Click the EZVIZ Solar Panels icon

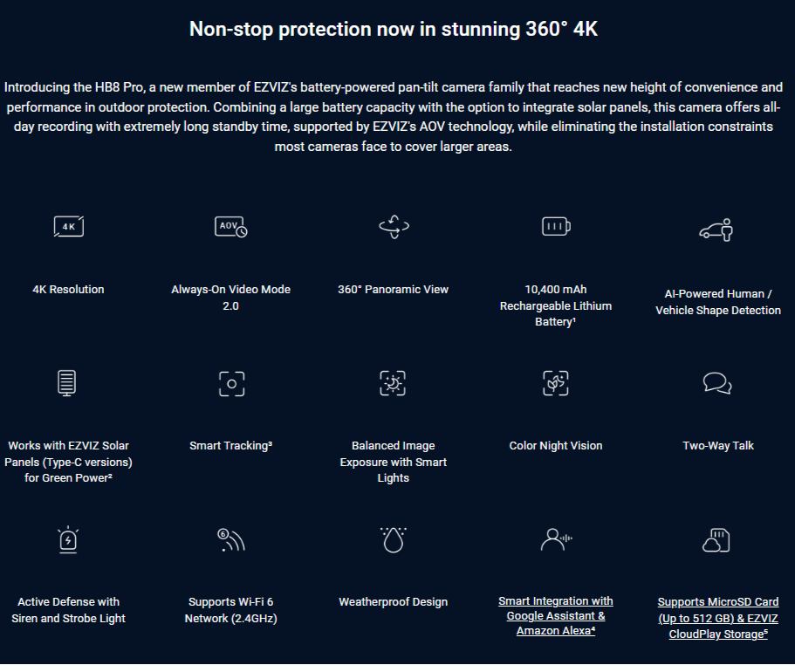point(68,383)
